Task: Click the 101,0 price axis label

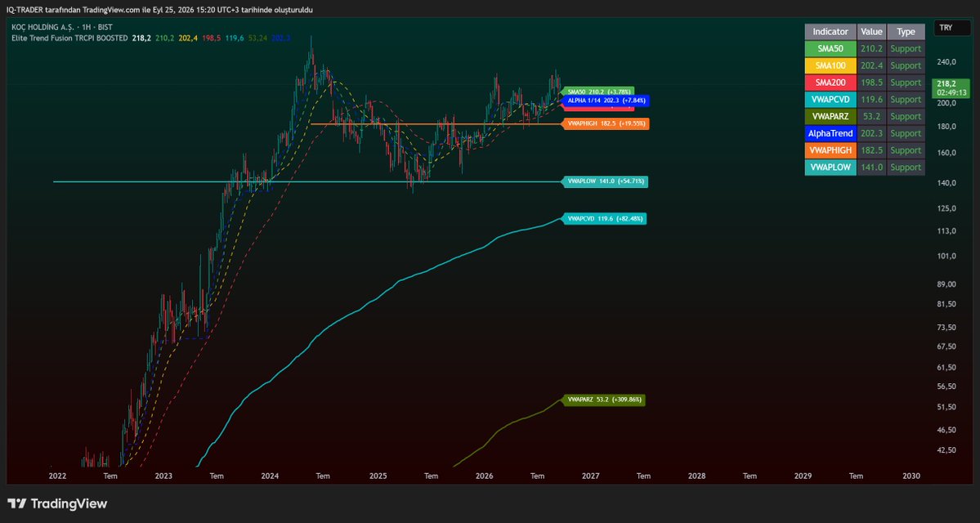Action: click(947, 257)
